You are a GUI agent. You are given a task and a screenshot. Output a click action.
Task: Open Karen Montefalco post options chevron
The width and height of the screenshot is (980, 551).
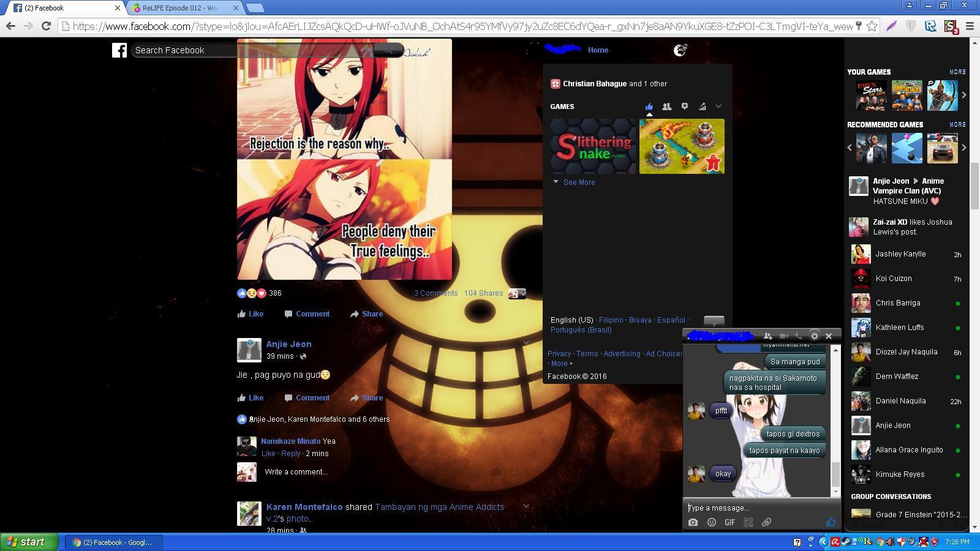pos(526,506)
